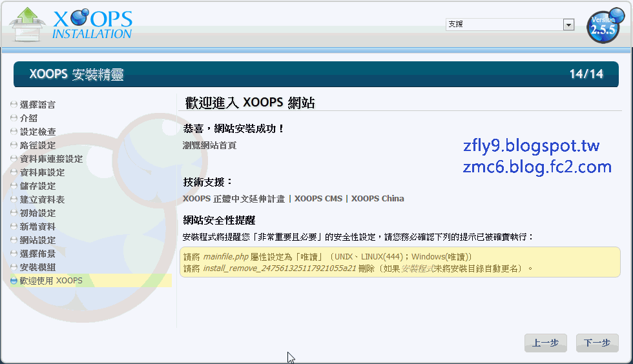This screenshot has height=364, width=633.
Task: Go to the 設定檢查 step
Action: [38, 132]
